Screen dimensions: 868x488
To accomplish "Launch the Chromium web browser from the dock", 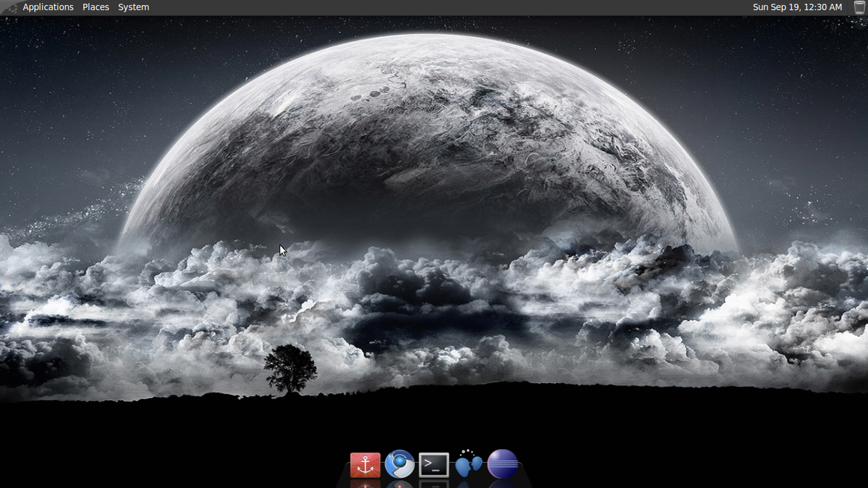I will click(399, 464).
